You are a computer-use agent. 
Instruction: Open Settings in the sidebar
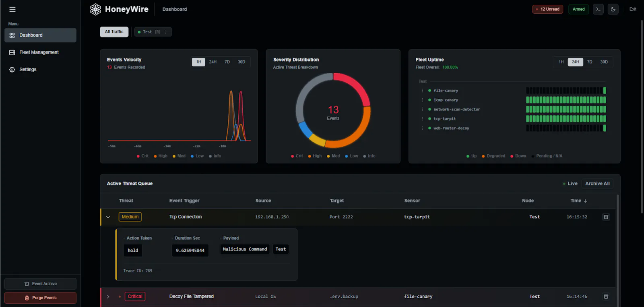click(40, 69)
